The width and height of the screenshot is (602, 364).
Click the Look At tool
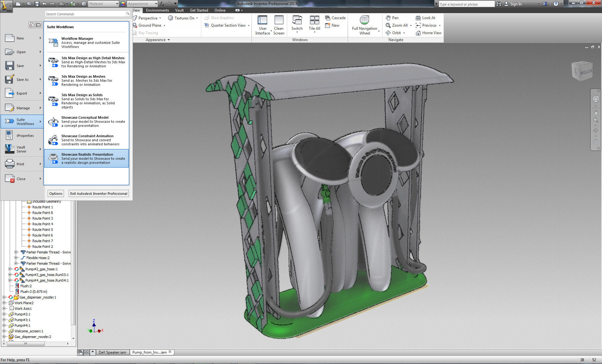(425, 18)
